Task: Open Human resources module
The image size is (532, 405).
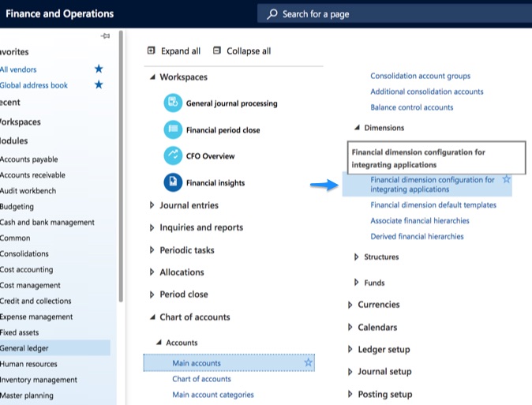Action: point(28,364)
